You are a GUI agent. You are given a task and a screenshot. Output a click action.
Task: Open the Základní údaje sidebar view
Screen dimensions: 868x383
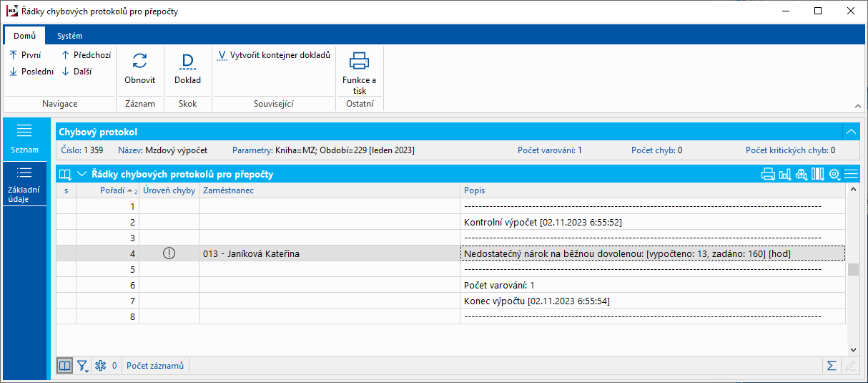pos(25,183)
